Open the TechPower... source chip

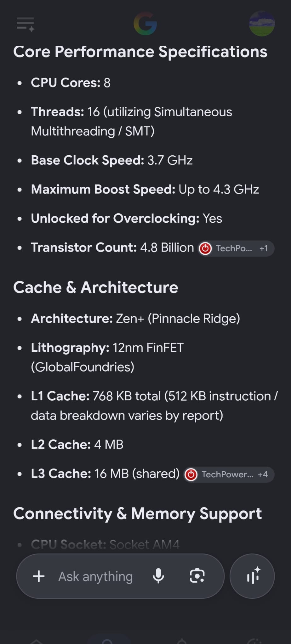coord(229,475)
